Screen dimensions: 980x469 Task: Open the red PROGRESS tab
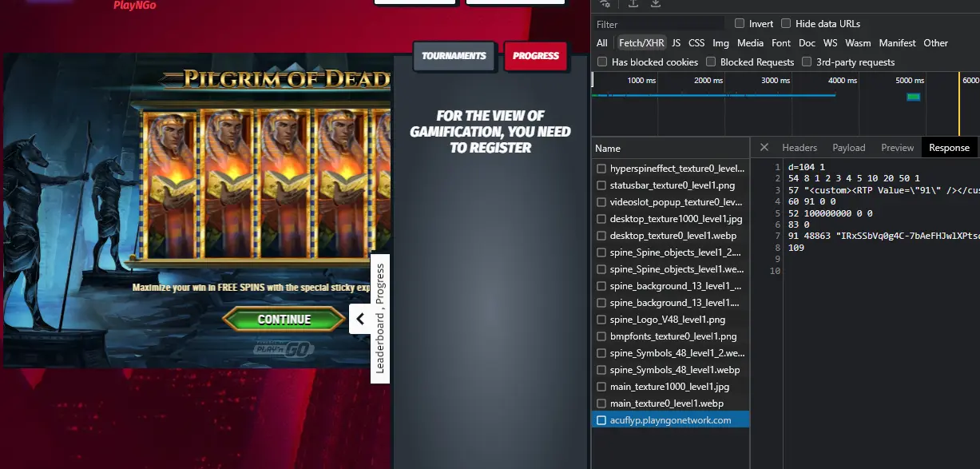click(x=536, y=56)
